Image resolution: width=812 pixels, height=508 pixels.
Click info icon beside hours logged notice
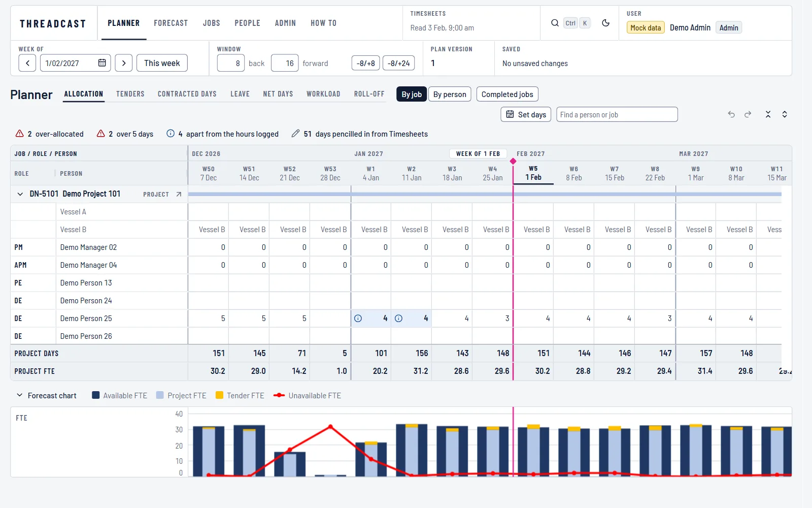click(x=171, y=134)
